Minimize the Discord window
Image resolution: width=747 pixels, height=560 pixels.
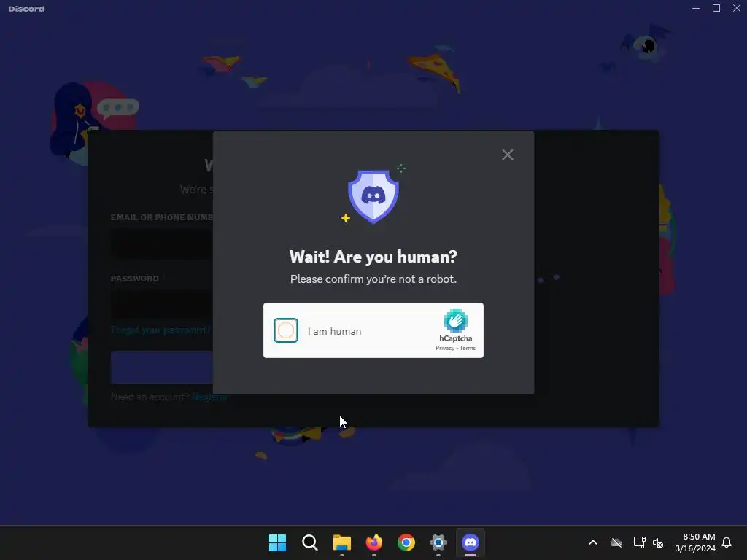696,8
